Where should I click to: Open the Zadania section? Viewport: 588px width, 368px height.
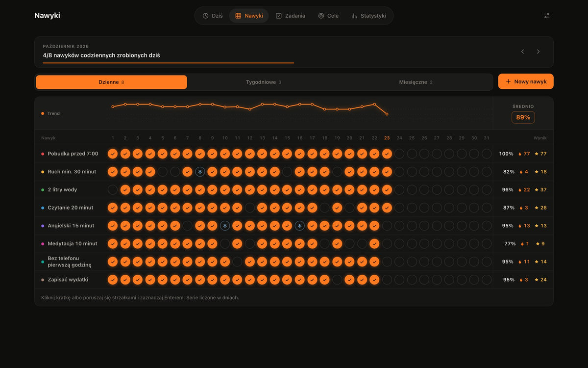291,16
